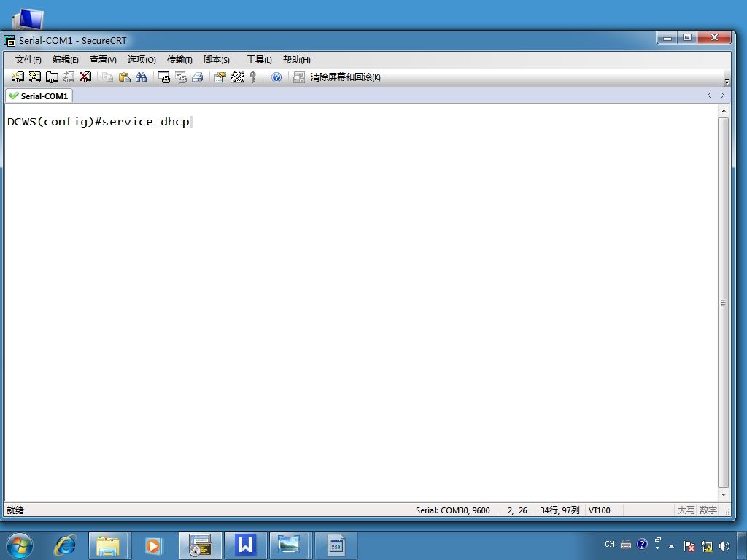
Task: Open Help via blue question mark icon
Action: point(276,77)
